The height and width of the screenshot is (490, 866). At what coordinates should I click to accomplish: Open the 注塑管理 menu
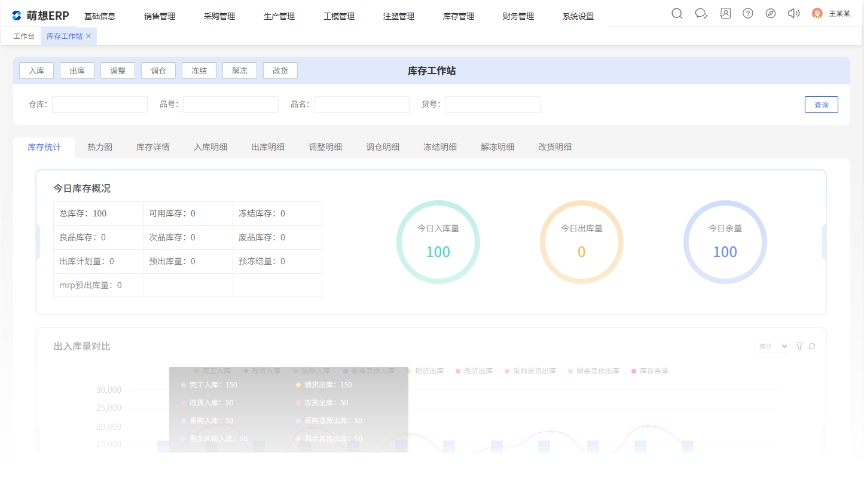point(398,17)
